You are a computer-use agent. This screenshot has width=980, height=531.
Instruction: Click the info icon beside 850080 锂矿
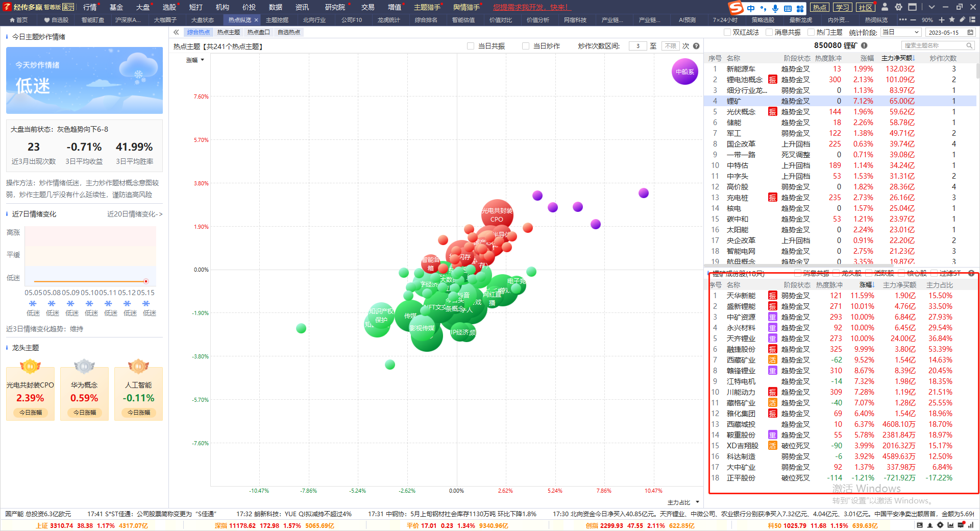(x=864, y=45)
